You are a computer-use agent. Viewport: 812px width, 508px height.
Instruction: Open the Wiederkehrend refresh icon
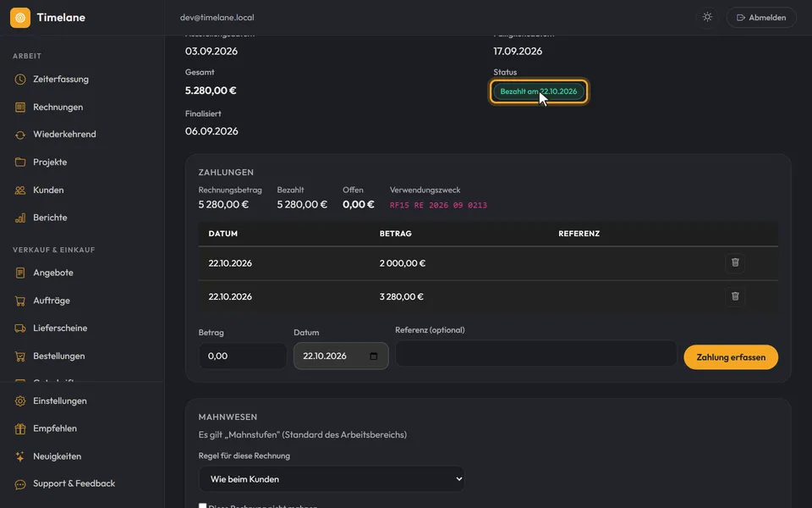20,135
